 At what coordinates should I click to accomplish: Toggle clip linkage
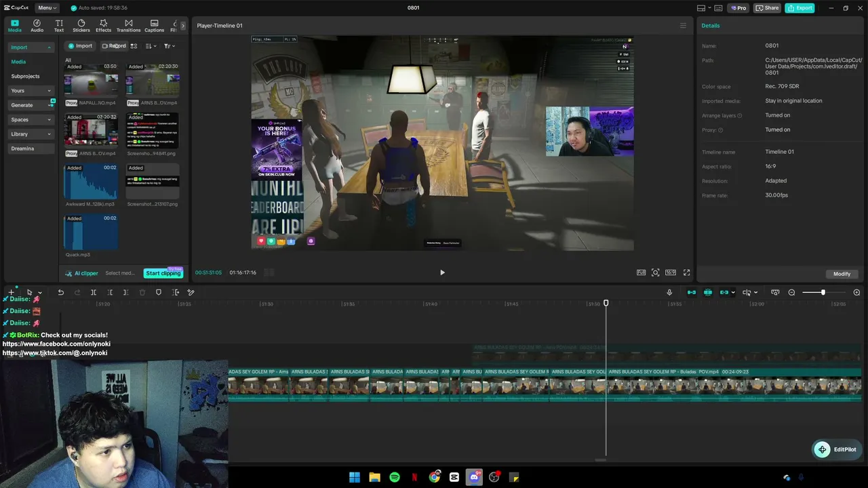[724, 292]
